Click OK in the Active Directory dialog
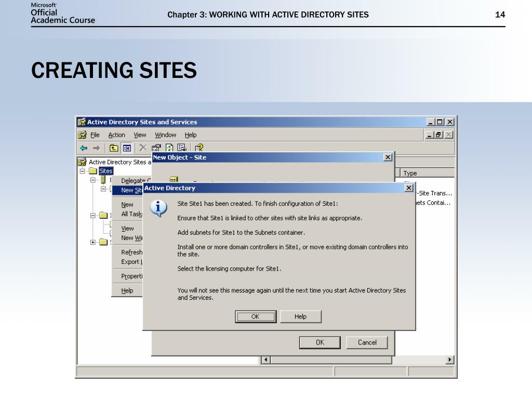The width and height of the screenshot is (532, 399). [256, 316]
